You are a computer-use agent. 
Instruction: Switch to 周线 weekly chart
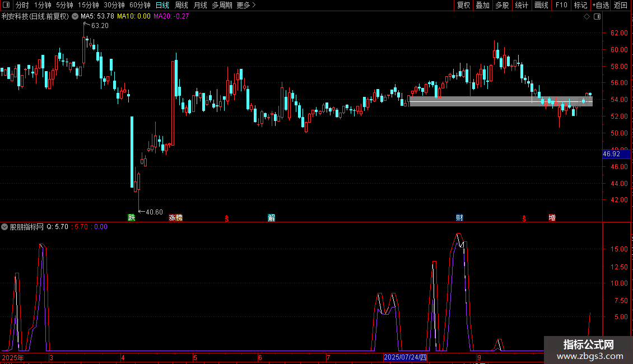[181, 5]
